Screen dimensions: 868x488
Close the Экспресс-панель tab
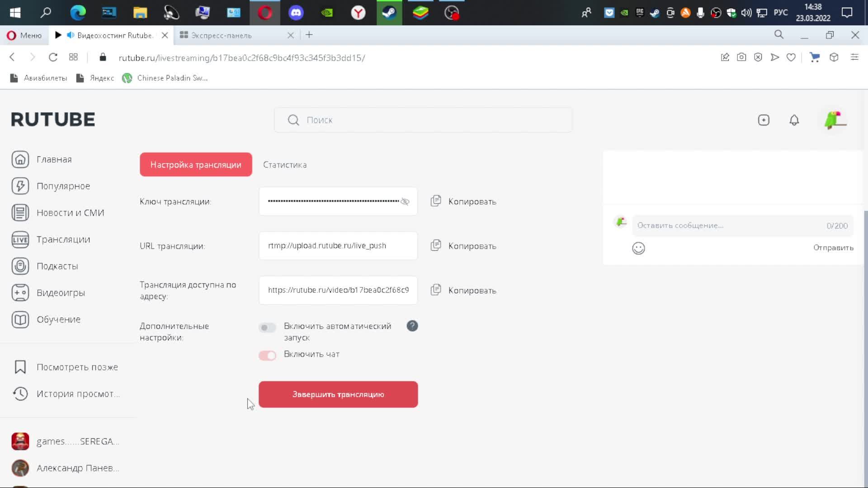(291, 35)
